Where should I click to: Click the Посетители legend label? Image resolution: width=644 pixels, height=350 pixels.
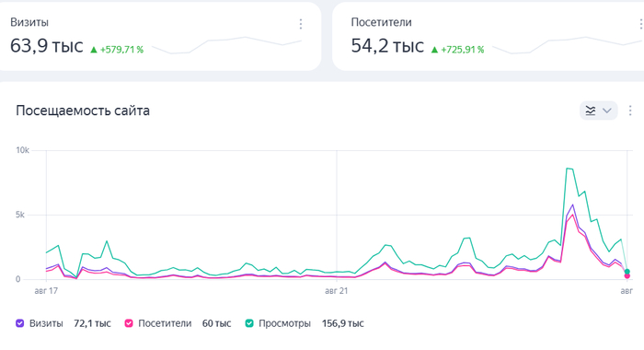165,323
